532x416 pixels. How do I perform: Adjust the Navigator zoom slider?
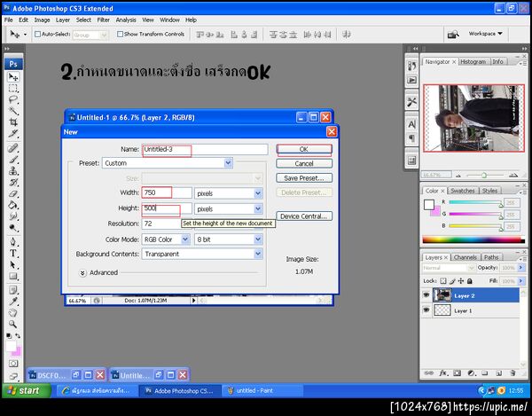(484, 175)
